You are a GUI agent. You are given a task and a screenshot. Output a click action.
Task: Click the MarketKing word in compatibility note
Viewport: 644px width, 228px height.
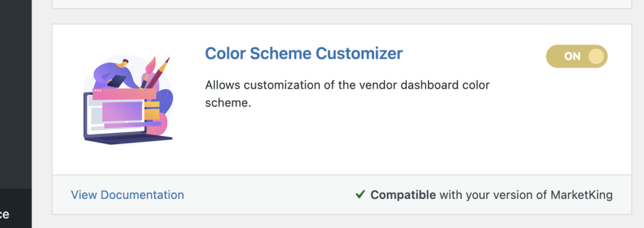[580, 195]
